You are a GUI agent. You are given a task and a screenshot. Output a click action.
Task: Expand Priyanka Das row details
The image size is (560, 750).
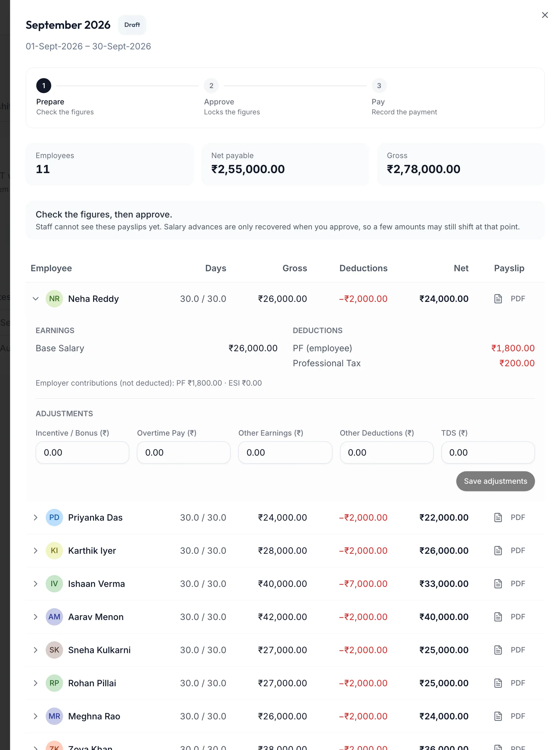pyautogui.click(x=36, y=517)
